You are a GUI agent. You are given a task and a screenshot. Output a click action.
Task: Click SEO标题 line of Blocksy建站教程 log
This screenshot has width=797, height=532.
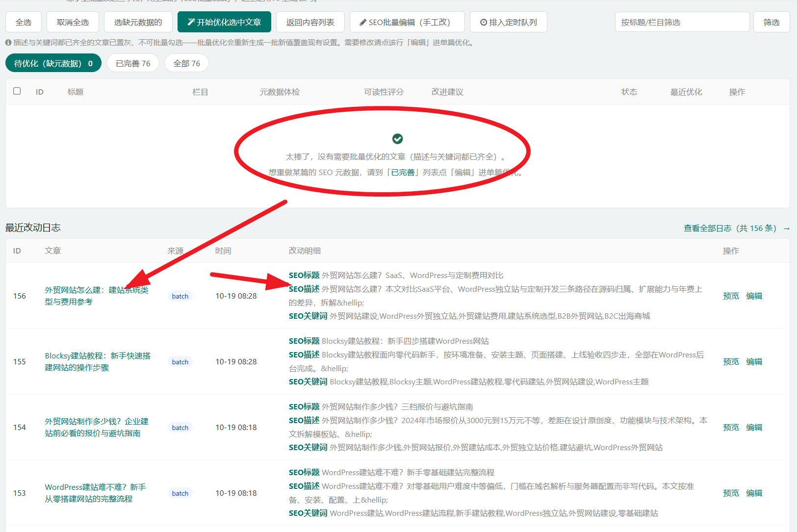pyautogui.click(x=388, y=341)
